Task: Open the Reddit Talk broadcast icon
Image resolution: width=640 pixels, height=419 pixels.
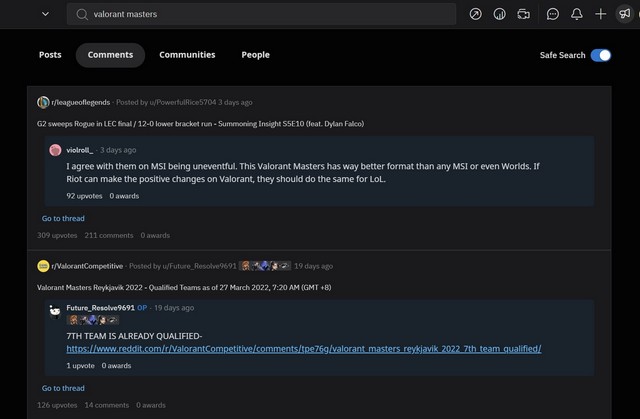Action: pos(523,14)
